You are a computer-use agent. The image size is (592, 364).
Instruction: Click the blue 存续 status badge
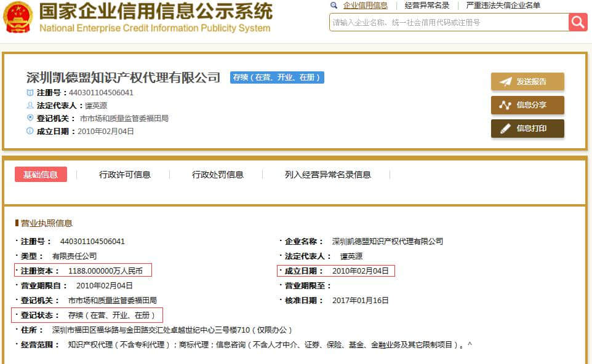pos(277,77)
